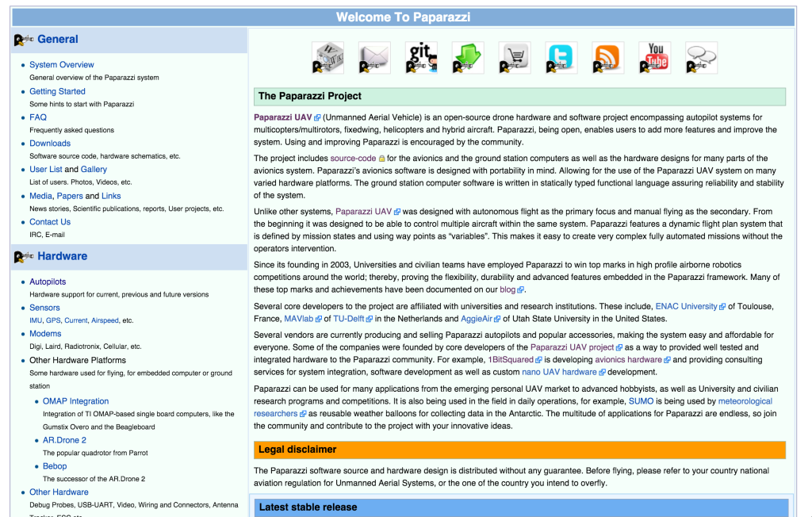Open the Contact Us link
The height and width of the screenshot is (517, 812).
coord(50,222)
